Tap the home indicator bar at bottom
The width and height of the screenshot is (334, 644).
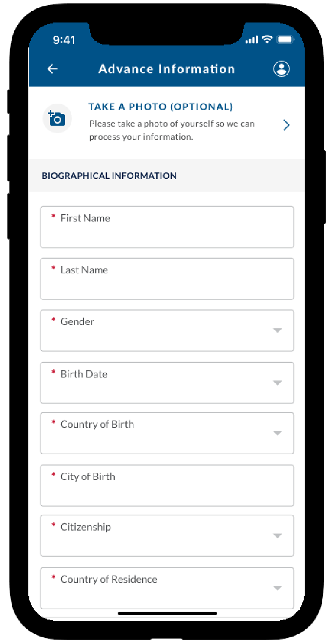(167, 613)
